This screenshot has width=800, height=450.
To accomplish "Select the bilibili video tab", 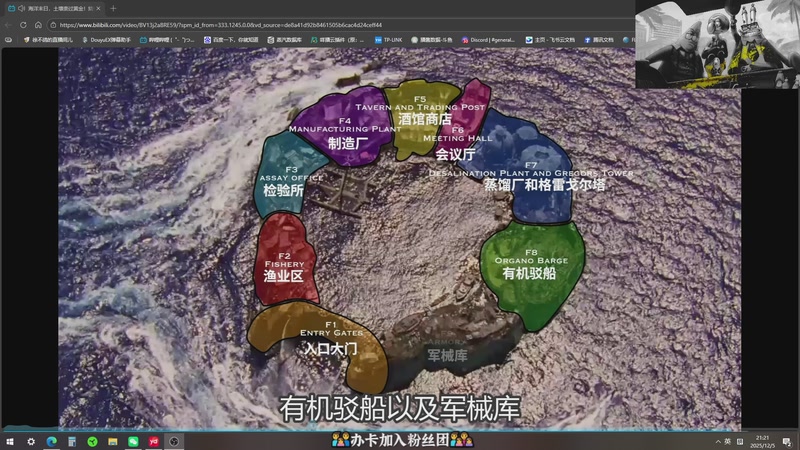I will click(x=54, y=8).
